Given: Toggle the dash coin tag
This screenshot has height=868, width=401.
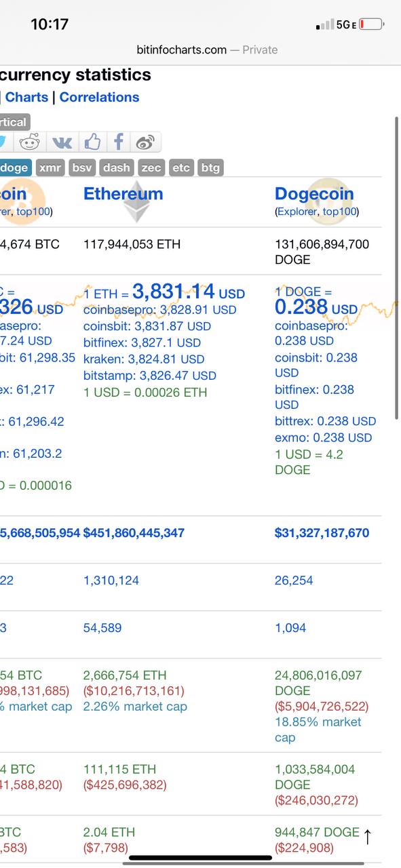Looking at the screenshot, I should (117, 167).
